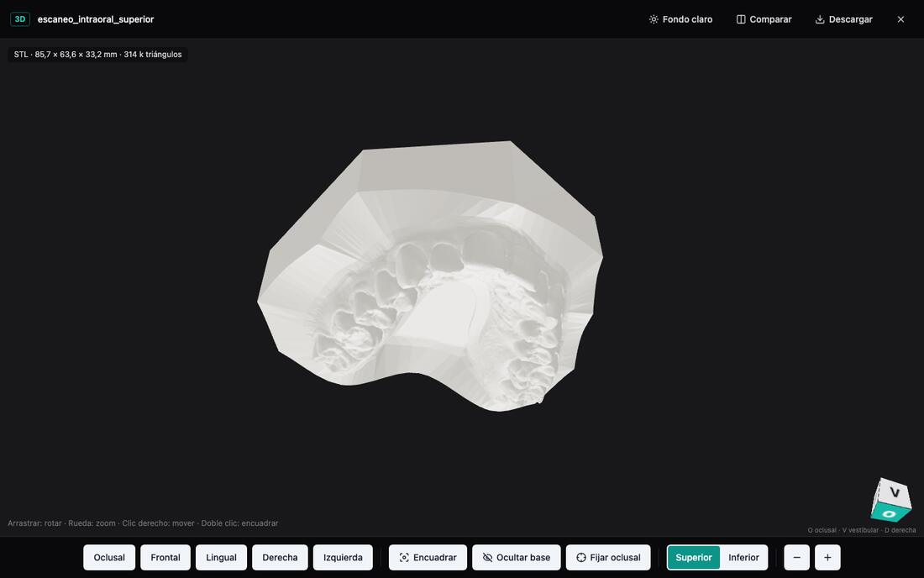Screen dimensions: 924x578
Task: Show the Derecha side view
Action: pos(280,557)
